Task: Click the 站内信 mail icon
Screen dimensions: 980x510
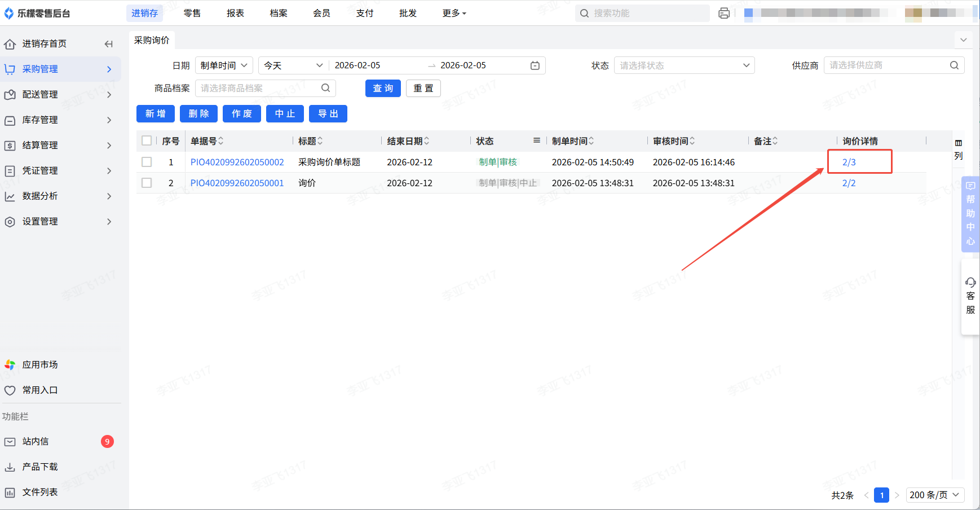Action: [x=10, y=442]
